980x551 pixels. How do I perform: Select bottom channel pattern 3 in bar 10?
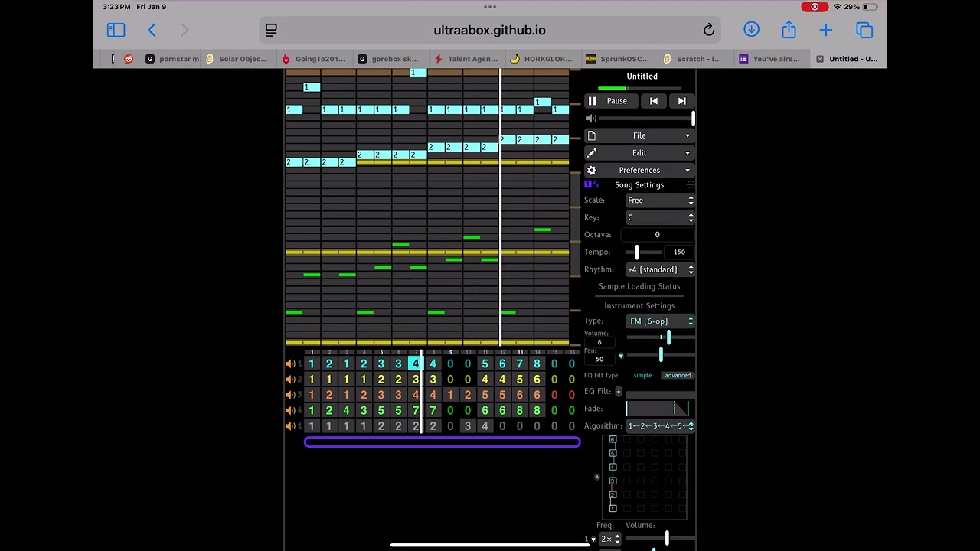467,426
